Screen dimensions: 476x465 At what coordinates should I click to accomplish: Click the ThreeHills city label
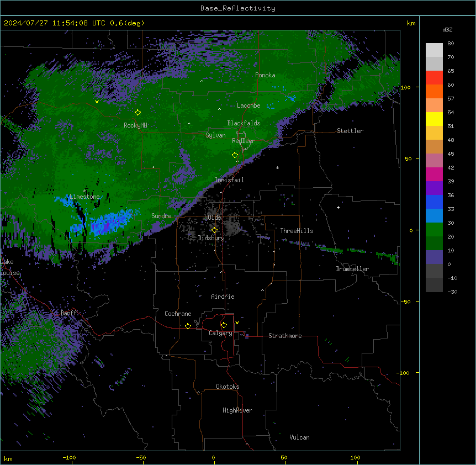[297, 231]
